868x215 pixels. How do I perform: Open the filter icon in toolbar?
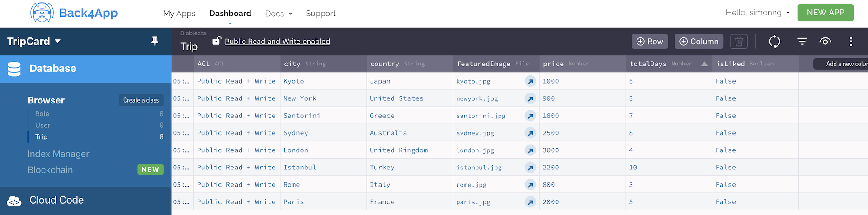(802, 42)
